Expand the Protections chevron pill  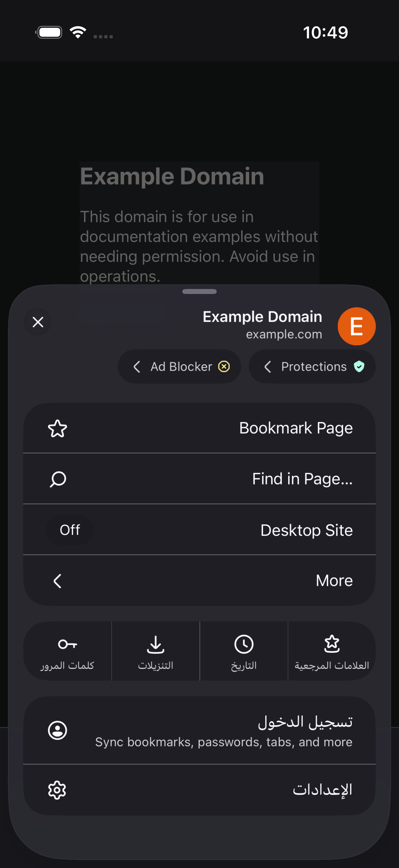[312, 366]
